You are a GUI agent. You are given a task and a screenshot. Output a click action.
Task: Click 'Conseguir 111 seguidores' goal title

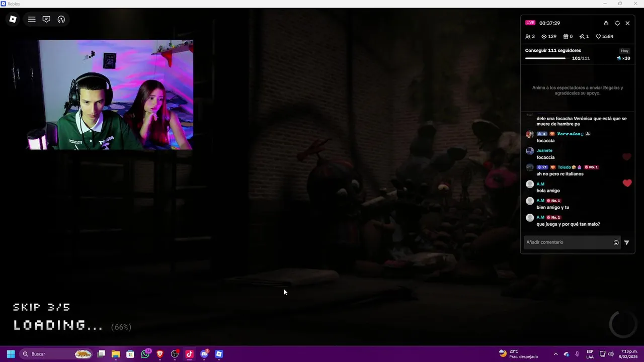553,50
